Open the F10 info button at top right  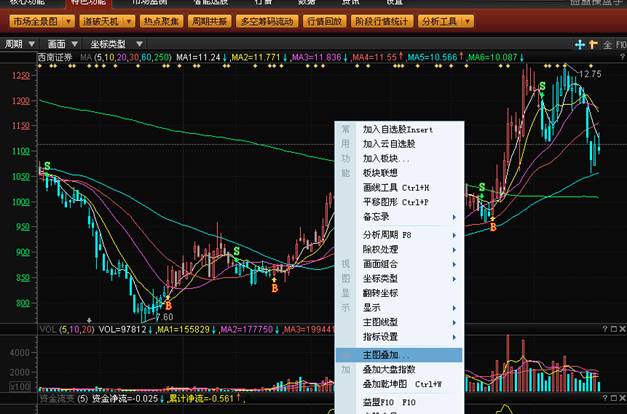coord(621,44)
